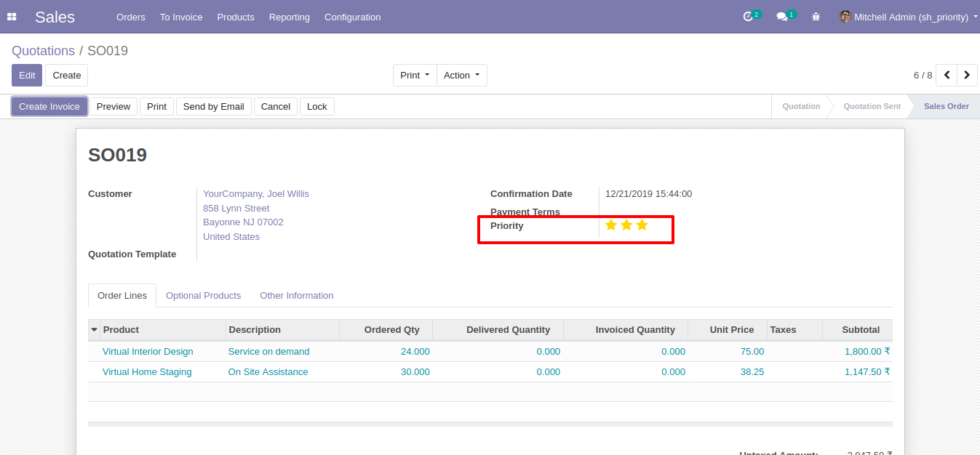Viewport: 980px width, 455px height.
Task: Click confirmation date 12/21/2019 15:44:00
Action: pos(649,194)
